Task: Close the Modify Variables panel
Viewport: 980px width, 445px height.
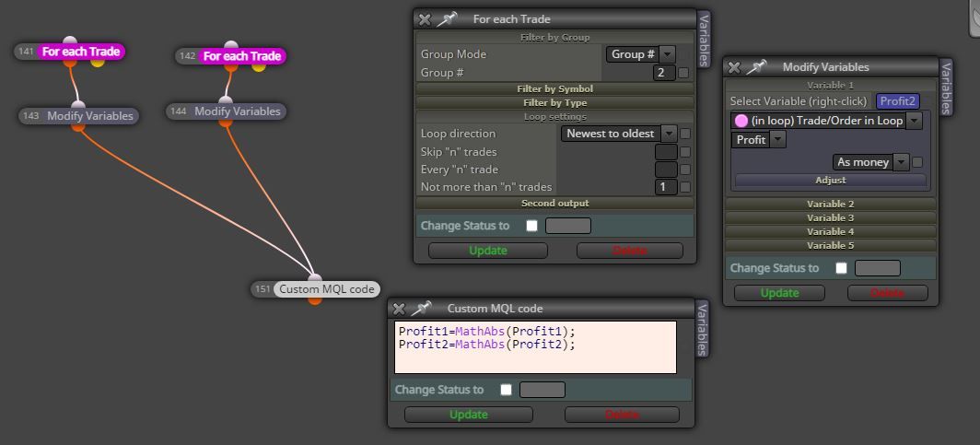Action: tap(734, 67)
